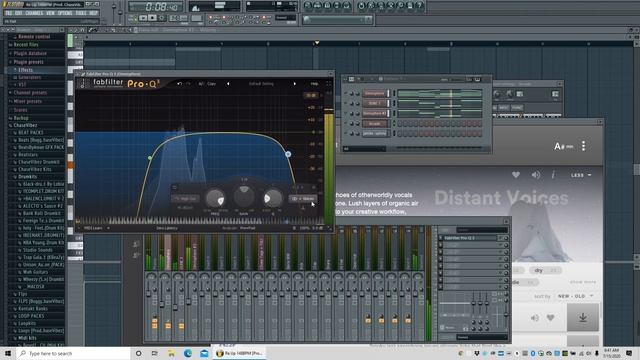The height and width of the screenshot is (360, 640).
Task: Open the band slope dropdown below shape
Action: click(x=185, y=207)
